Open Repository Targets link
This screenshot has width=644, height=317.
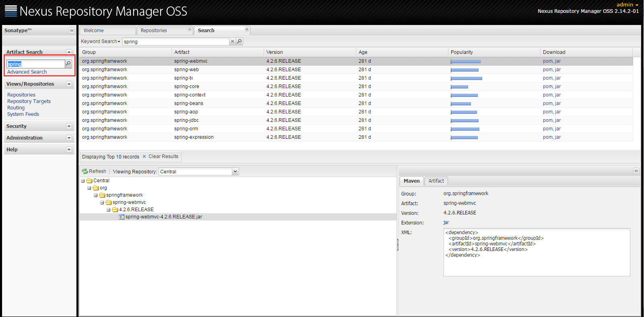point(29,101)
